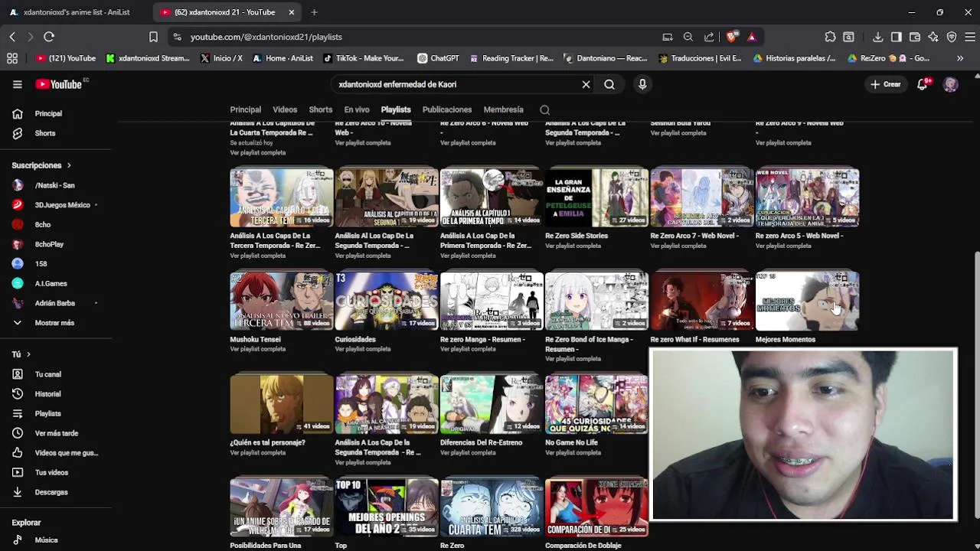The width and height of the screenshot is (980, 551).
Task: Click the Crear button
Action: pyautogui.click(x=886, y=84)
